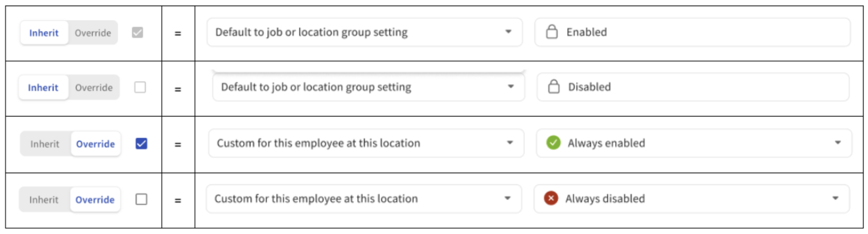Click the equals sign in the first row
The width and height of the screenshot is (868, 234).
(x=178, y=33)
